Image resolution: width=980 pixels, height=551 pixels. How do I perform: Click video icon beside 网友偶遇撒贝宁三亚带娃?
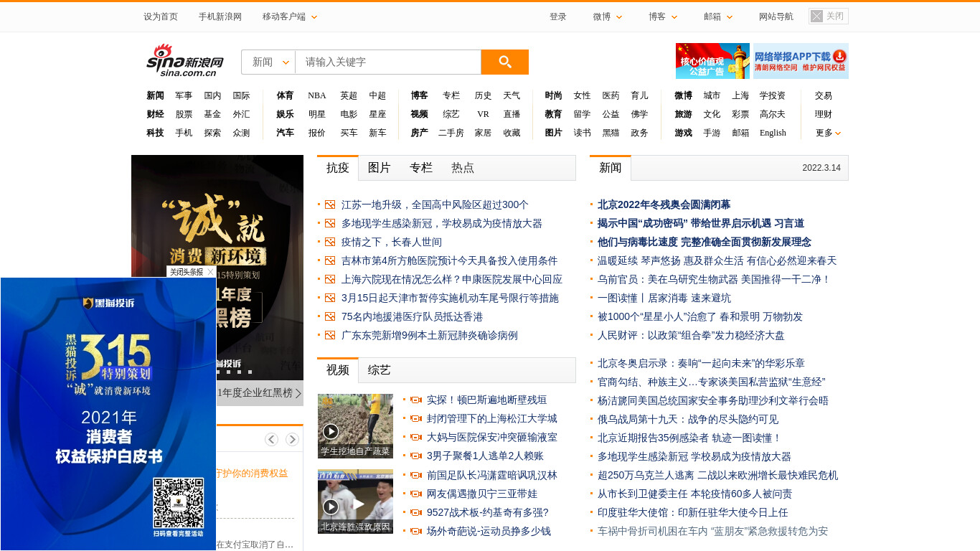point(415,494)
